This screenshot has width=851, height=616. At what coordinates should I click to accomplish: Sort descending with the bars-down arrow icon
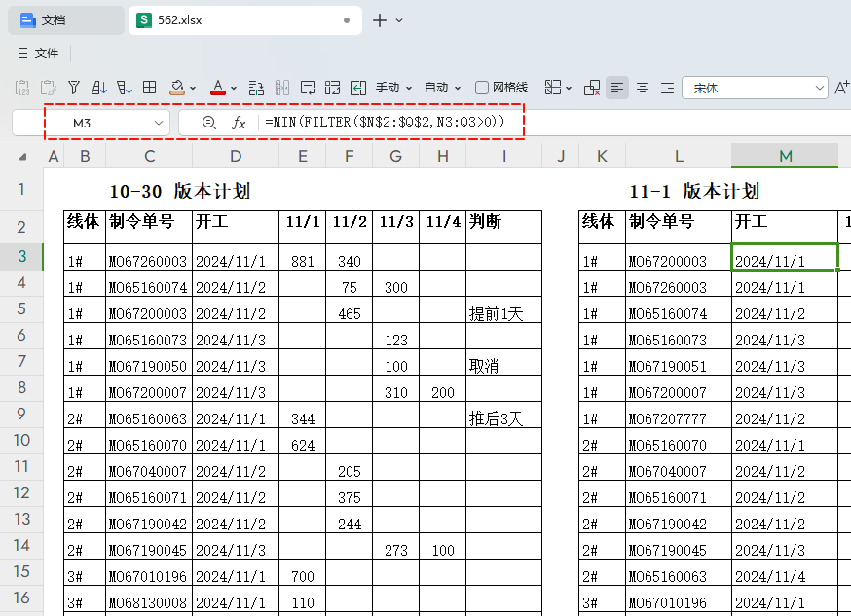click(125, 88)
